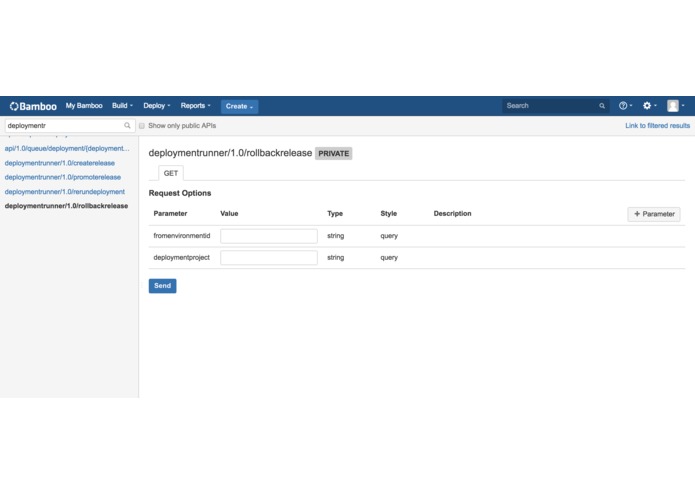Open deploymentrunner/1.0/rerundeployment endpoint
695x494 pixels.
[x=65, y=192]
